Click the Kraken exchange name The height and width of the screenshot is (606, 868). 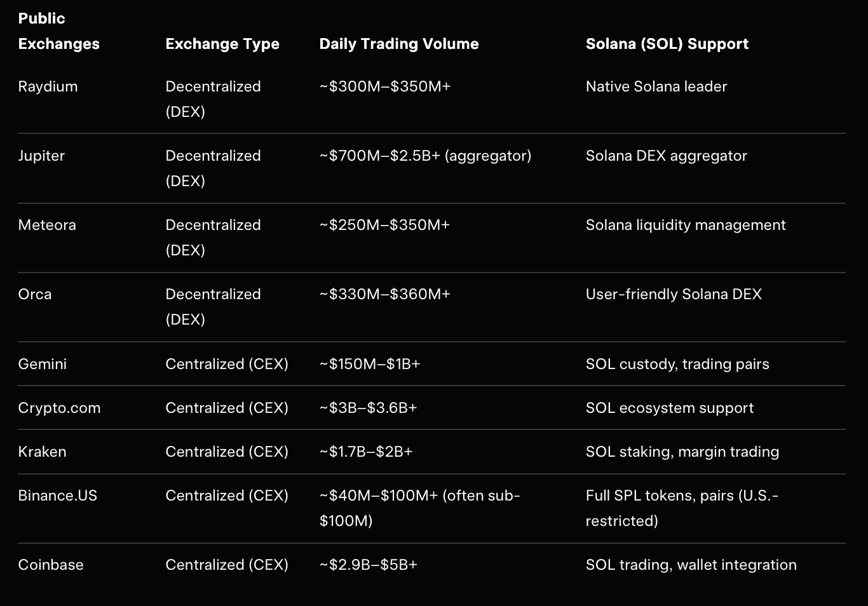tap(42, 452)
